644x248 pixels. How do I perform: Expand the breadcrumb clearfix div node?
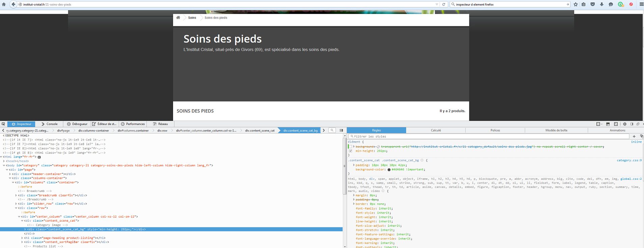point(16,195)
